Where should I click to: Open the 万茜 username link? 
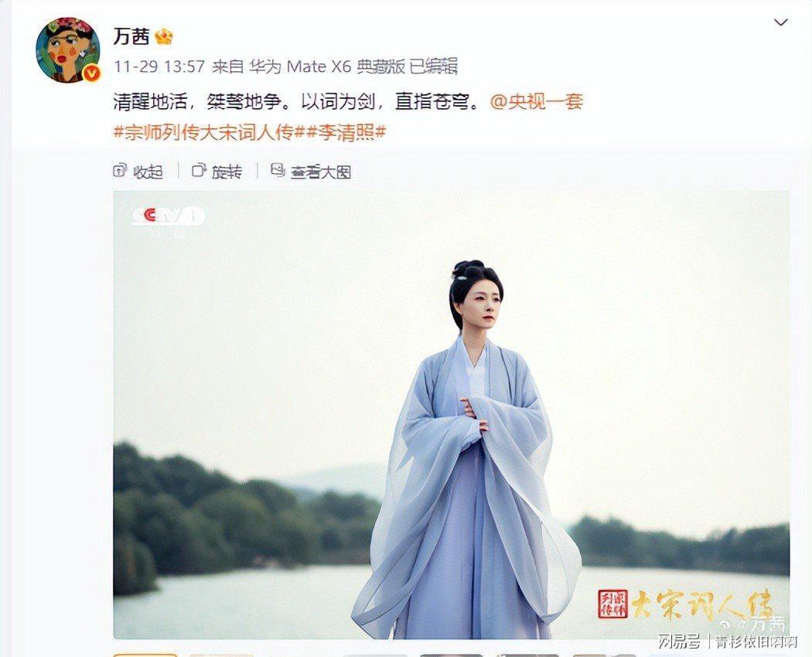point(131,36)
